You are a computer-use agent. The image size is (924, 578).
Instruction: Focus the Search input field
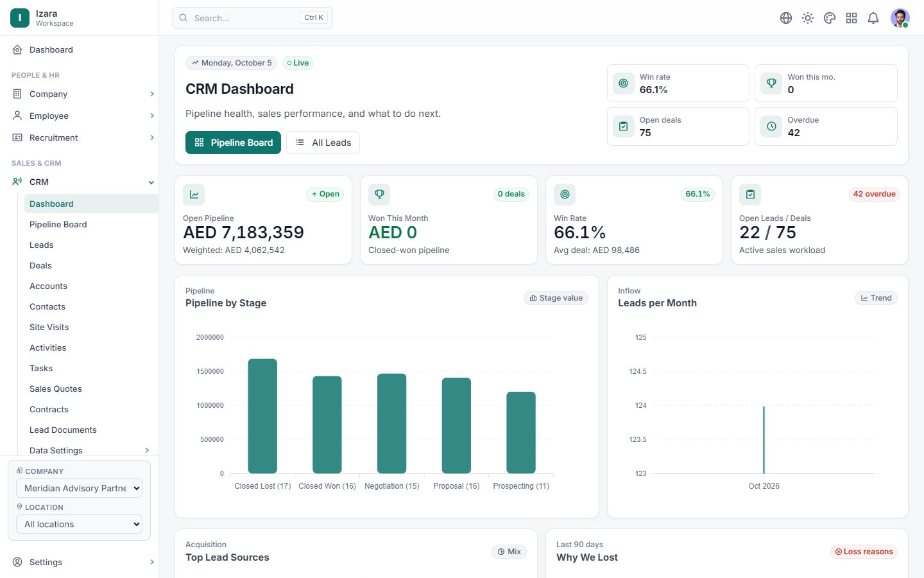click(252, 18)
